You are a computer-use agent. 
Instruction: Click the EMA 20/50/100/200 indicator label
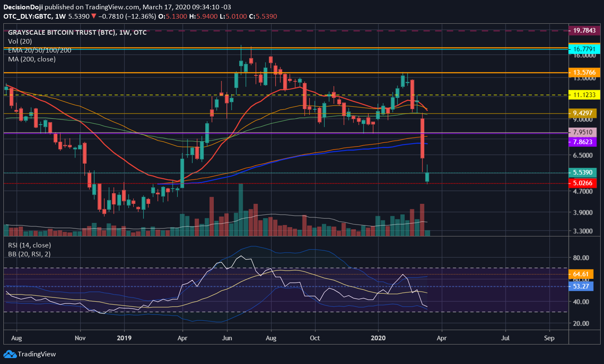coord(39,50)
